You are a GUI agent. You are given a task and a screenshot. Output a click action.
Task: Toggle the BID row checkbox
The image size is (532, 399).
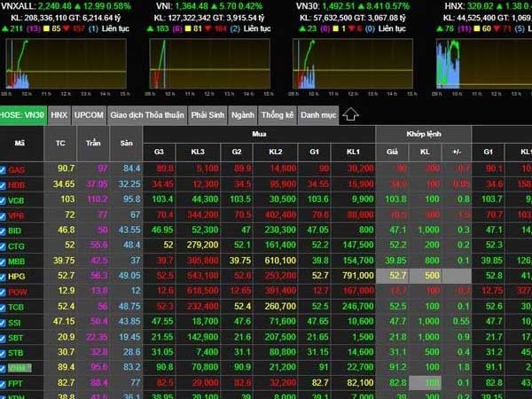point(3,231)
